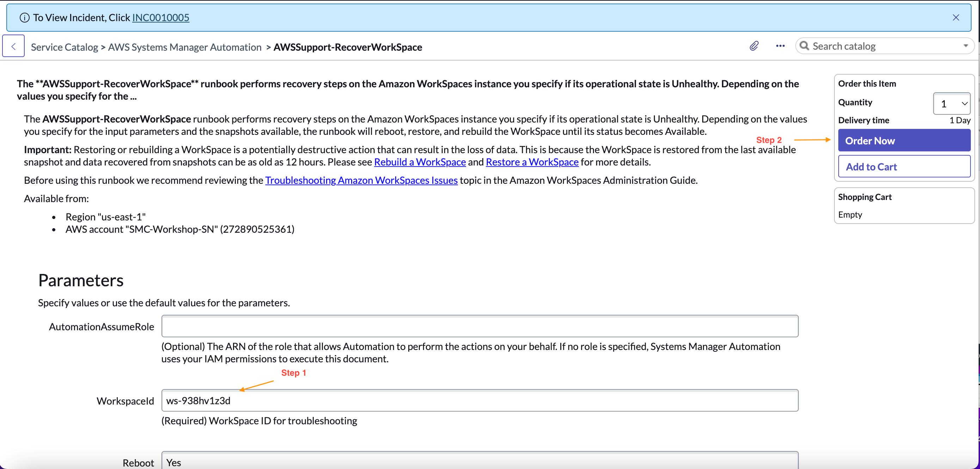Click Add to Cart button

click(902, 166)
